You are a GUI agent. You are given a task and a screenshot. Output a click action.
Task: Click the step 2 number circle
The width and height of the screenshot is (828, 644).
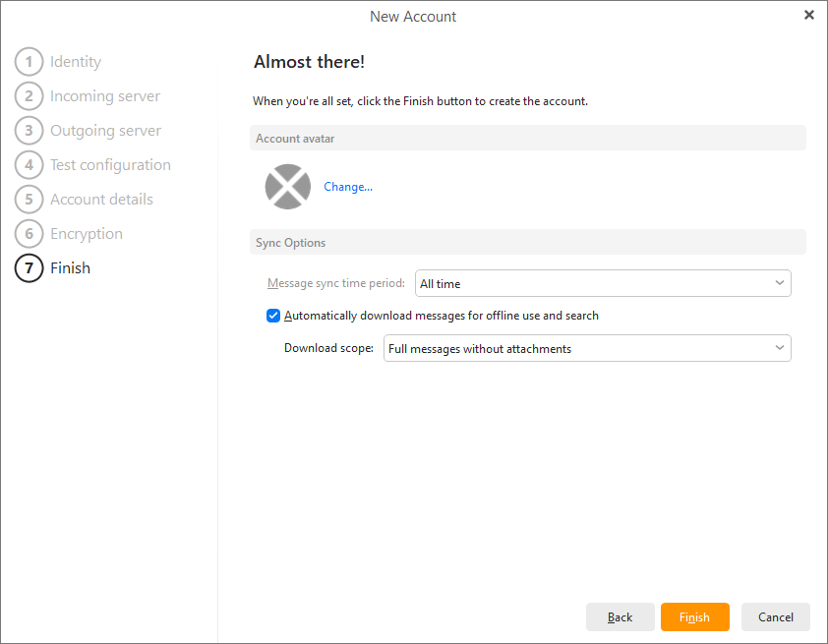pyautogui.click(x=30, y=96)
